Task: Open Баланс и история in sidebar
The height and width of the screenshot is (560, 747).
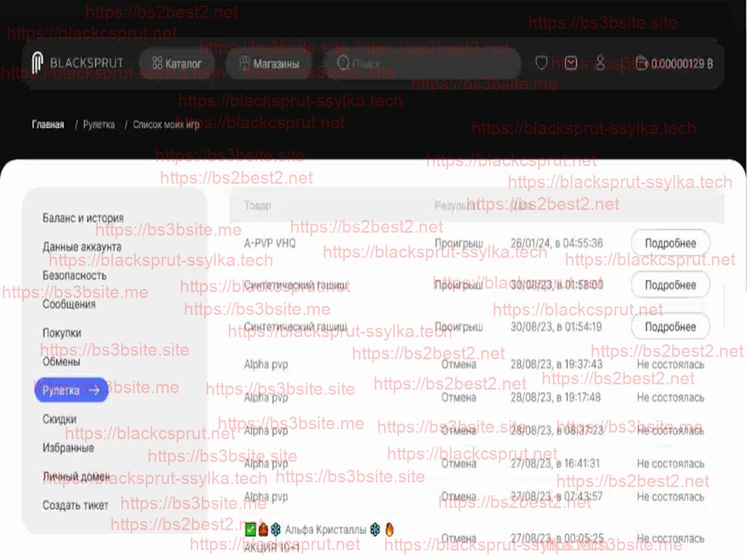Action: coord(83,218)
